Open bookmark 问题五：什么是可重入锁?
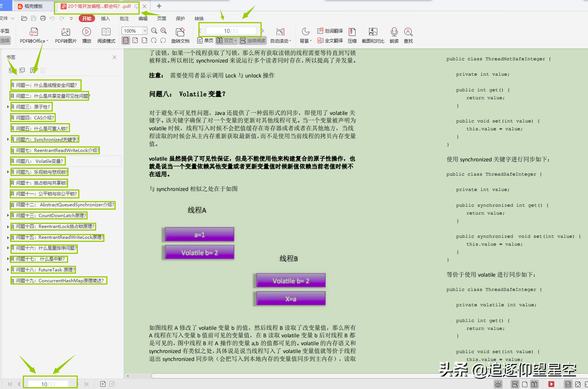This screenshot has height=389, width=588. [42, 128]
